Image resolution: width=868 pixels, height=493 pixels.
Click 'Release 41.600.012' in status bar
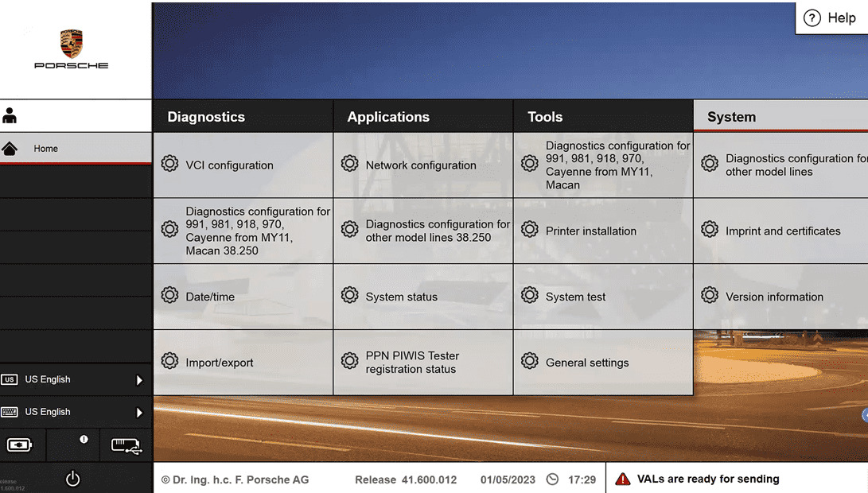click(406, 479)
